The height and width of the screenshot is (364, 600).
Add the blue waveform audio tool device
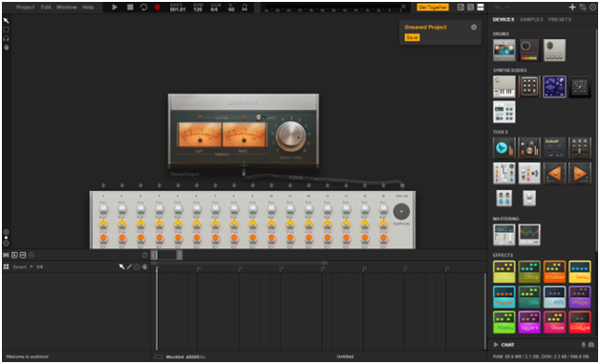[504, 148]
